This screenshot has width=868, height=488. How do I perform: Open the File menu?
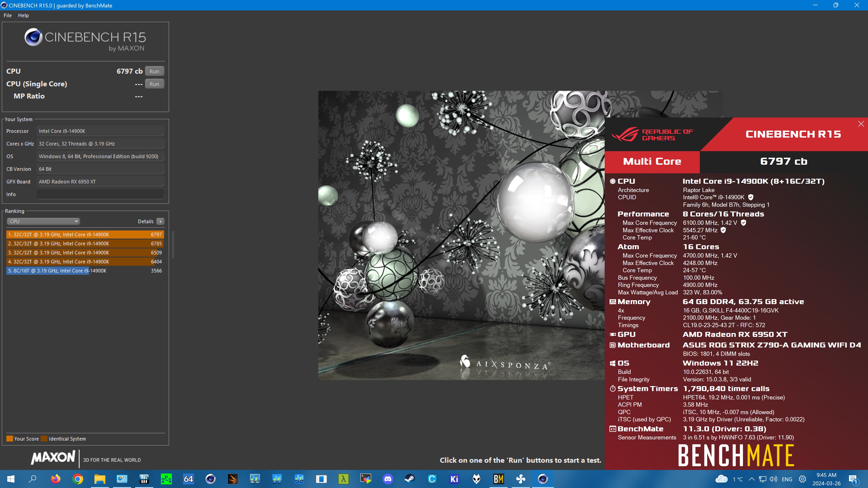(7, 16)
